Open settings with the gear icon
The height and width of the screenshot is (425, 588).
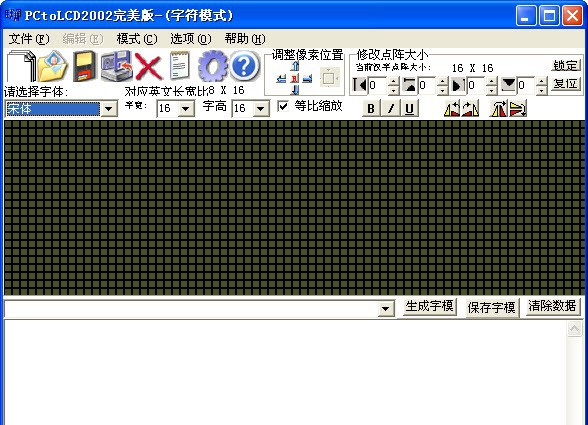coord(213,66)
